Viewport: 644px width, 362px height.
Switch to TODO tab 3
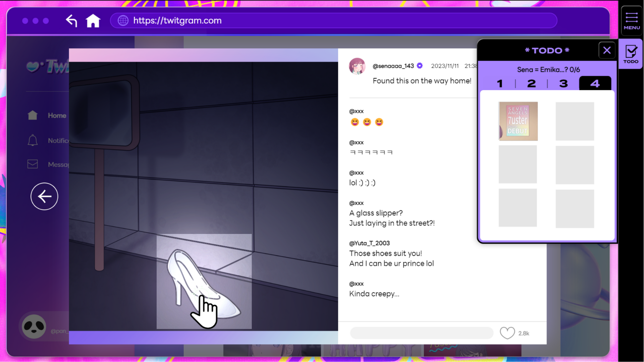[563, 83]
